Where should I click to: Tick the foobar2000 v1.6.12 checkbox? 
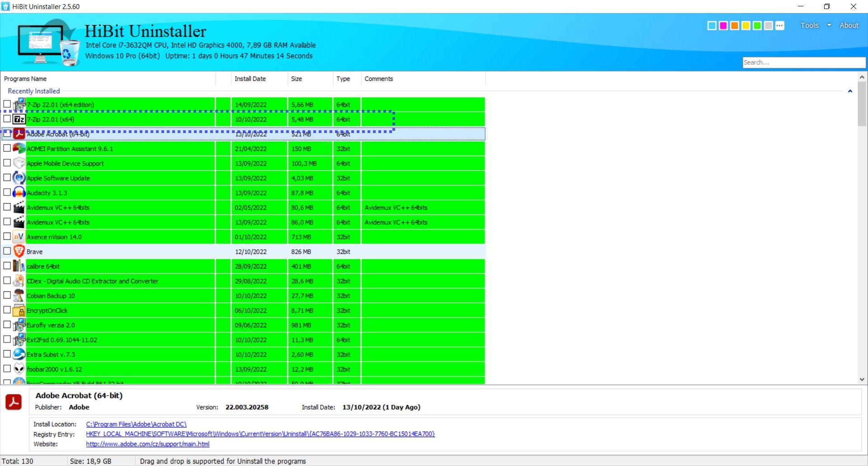click(7, 369)
